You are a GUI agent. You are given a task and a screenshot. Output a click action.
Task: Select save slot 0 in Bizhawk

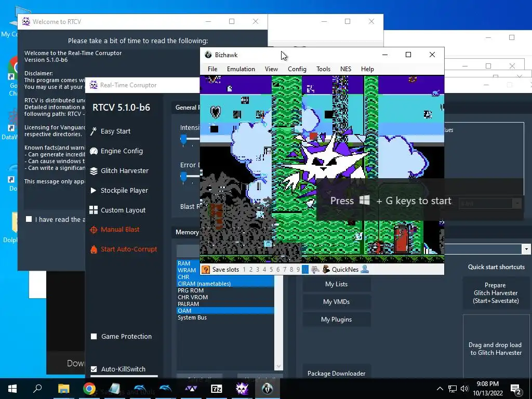point(305,270)
